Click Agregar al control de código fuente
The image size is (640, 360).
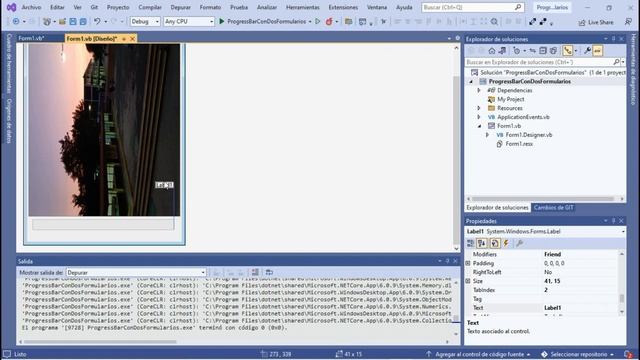point(479,354)
